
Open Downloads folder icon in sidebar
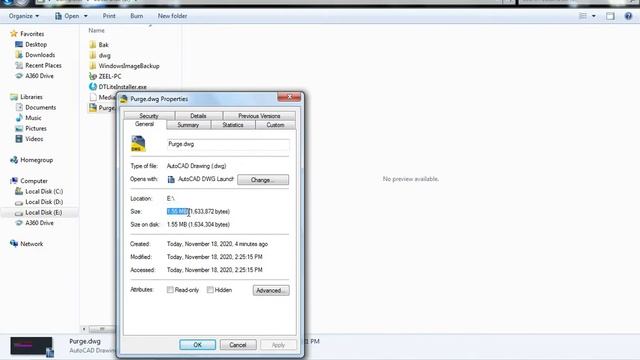point(19,55)
